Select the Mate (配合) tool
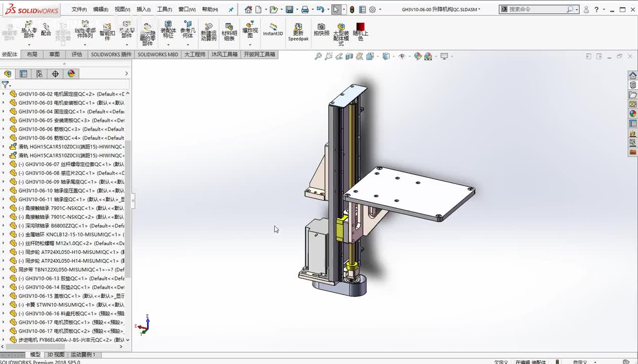The width and height of the screenshot is (638, 364). tap(46, 30)
